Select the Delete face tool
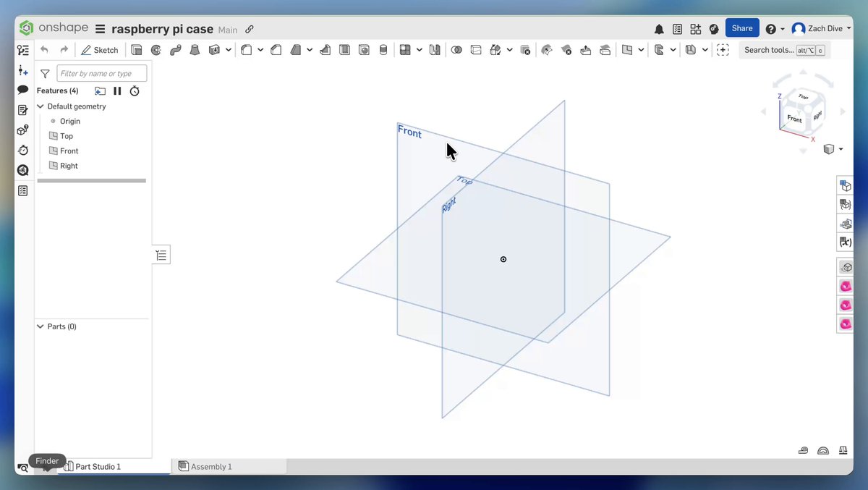 pos(566,50)
